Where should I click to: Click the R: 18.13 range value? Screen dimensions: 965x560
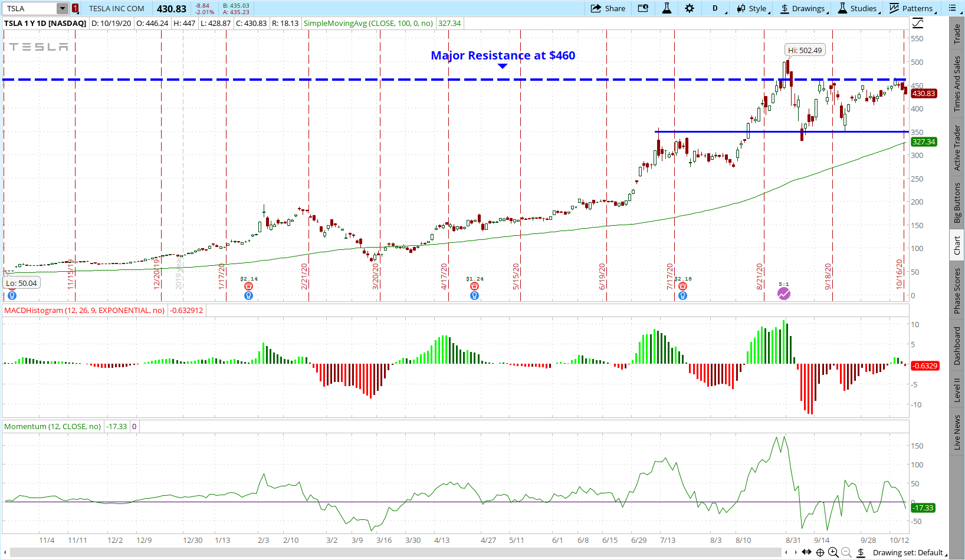pyautogui.click(x=285, y=23)
